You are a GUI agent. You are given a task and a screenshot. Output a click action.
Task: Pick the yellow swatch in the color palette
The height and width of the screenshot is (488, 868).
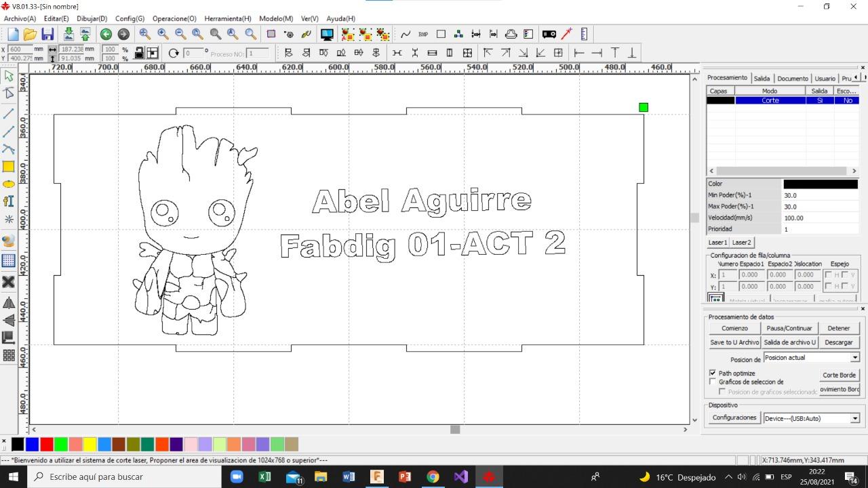point(90,444)
